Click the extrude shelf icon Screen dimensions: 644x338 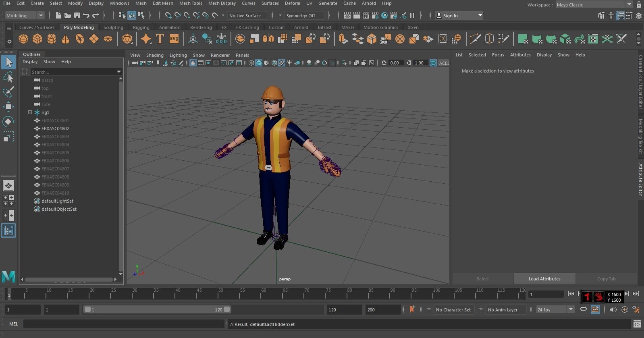click(x=343, y=39)
